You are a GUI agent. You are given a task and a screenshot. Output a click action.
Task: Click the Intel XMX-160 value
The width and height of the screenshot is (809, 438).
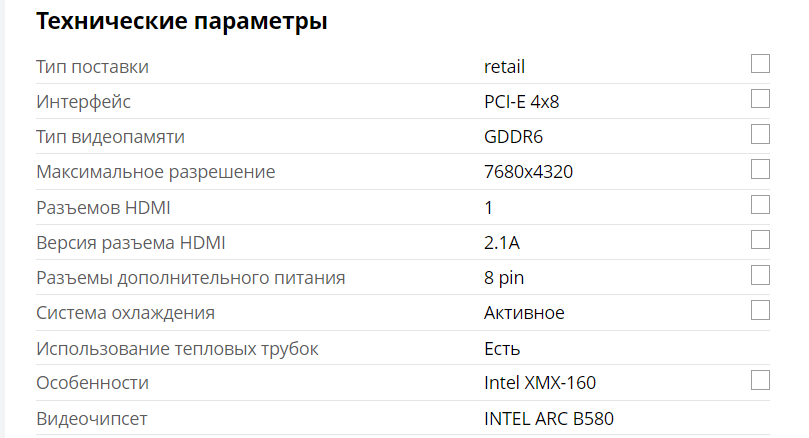(x=540, y=383)
